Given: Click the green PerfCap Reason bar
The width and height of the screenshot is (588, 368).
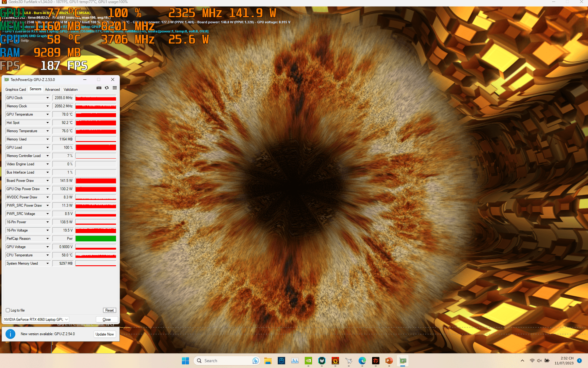Looking at the screenshot, I should (96, 239).
